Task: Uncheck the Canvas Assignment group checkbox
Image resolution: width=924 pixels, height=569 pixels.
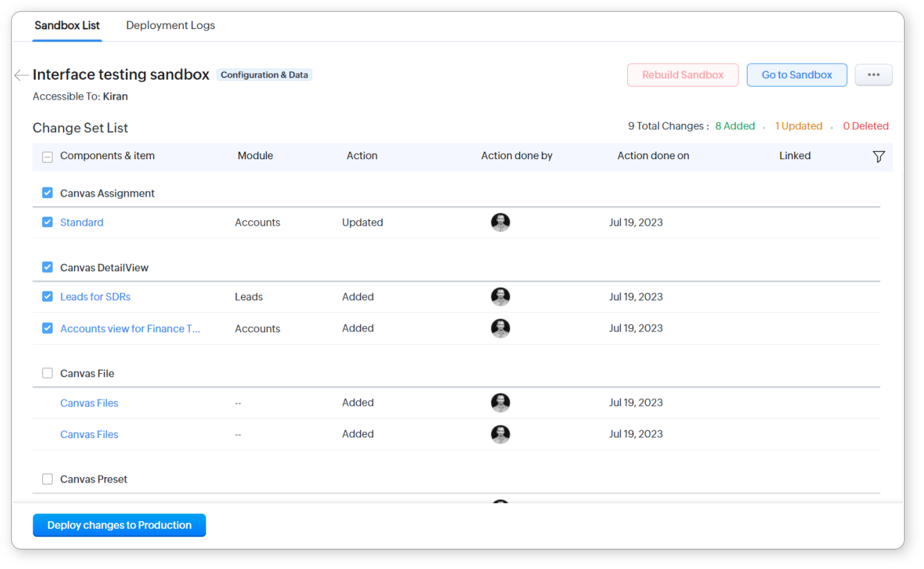Action: coord(47,193)
